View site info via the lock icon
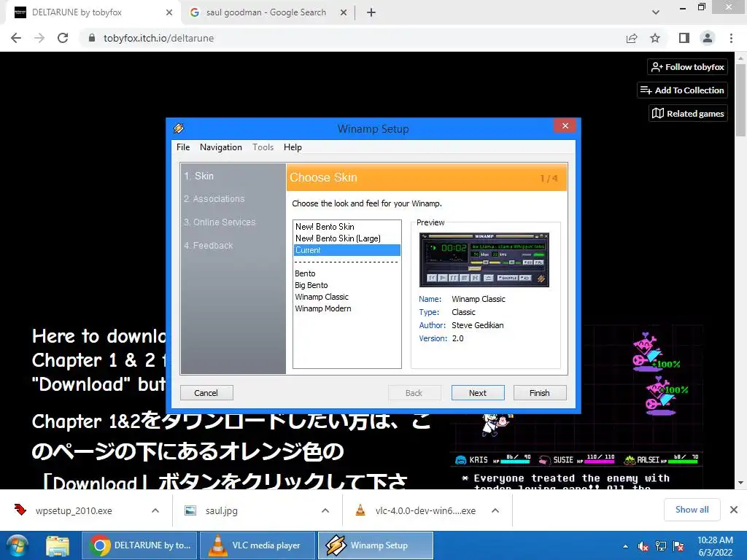Image resolution: width=747 pixels, height=560 pixels. pyautogui.click(x=92, y=38)
